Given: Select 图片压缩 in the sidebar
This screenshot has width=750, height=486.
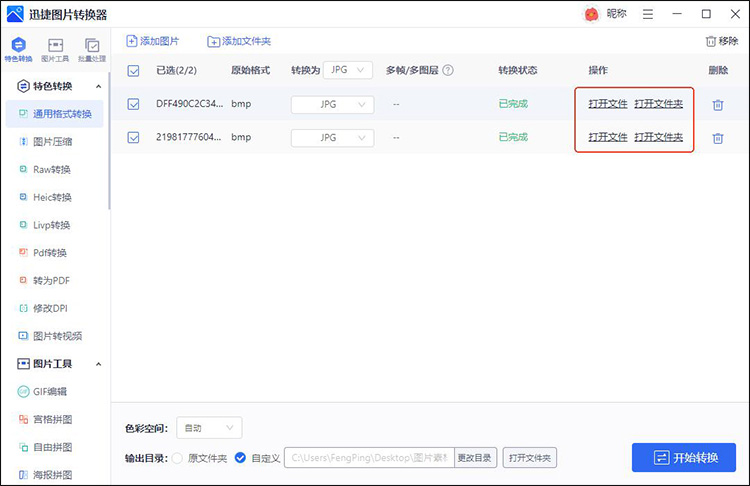Looking at the screenshot, I should (55, 142).
